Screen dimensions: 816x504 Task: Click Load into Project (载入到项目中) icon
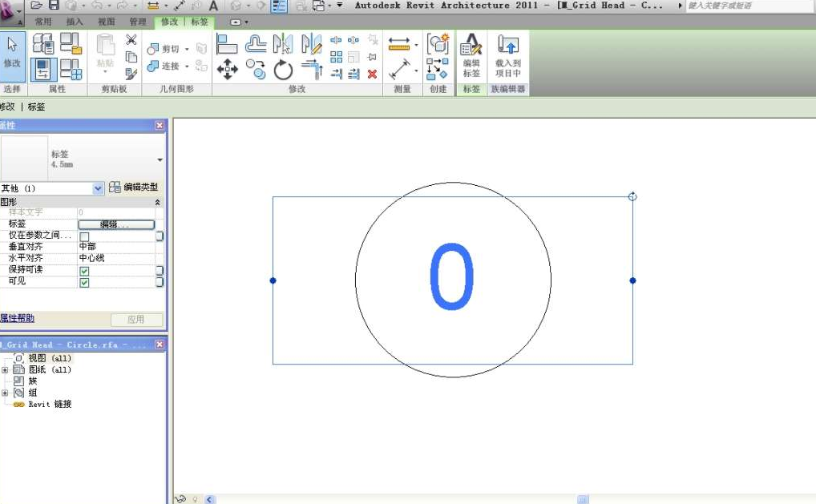tap(507, 54)
